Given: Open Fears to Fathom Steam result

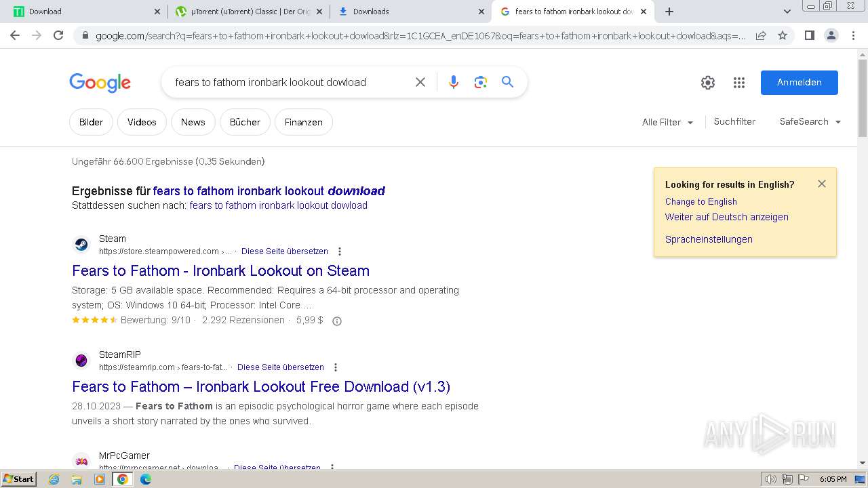Looking at the screenshot, I should tap(221, 271).
